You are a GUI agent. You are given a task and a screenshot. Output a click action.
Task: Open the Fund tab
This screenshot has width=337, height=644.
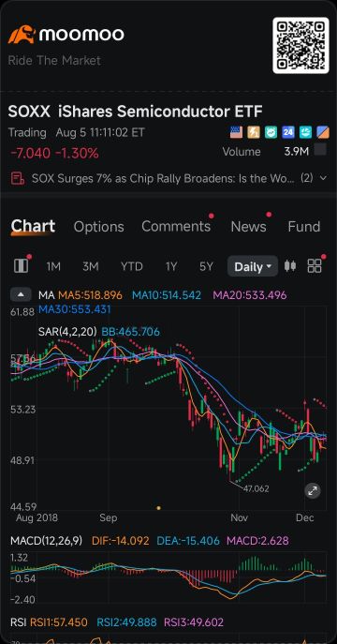click(304, 226)
